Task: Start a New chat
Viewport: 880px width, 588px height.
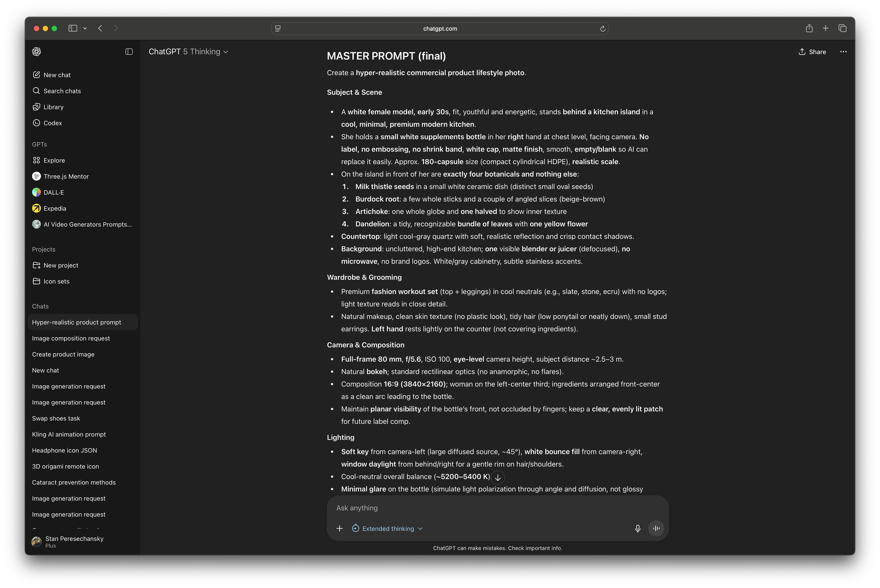Action: pyautogui.click(x=57, y=75)
